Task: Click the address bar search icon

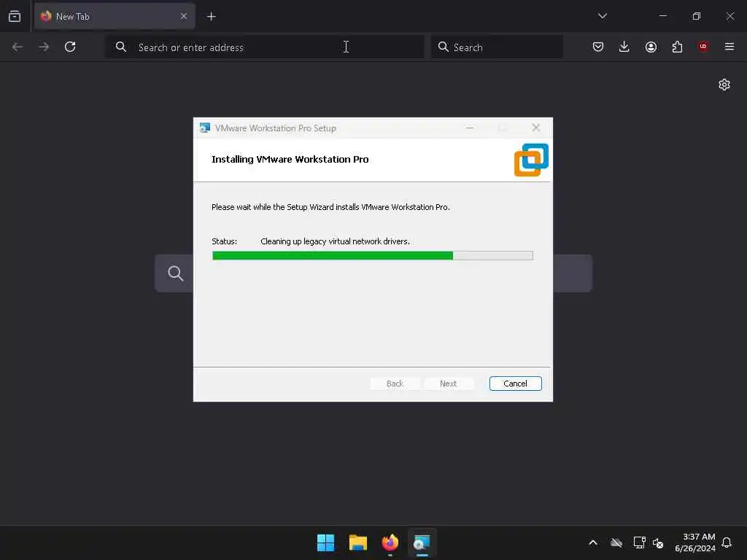Action: coord(121,47)
